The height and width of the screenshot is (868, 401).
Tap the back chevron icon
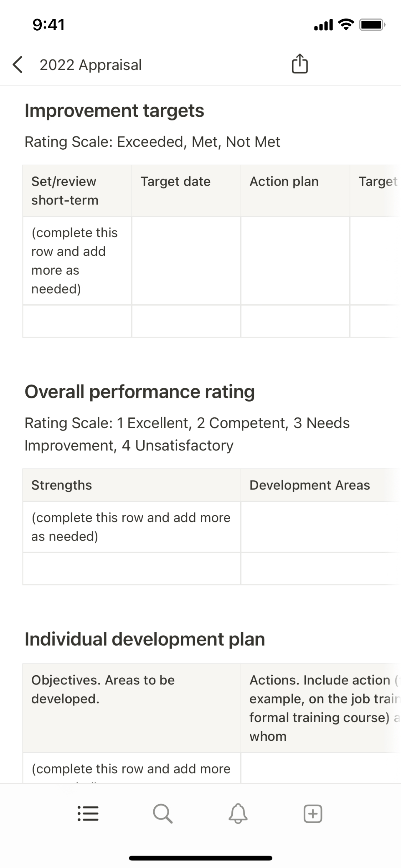tap(18, 65)
